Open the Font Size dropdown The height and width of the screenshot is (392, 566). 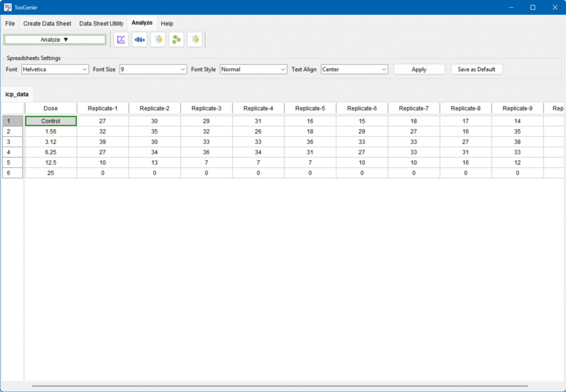(153, 70)
